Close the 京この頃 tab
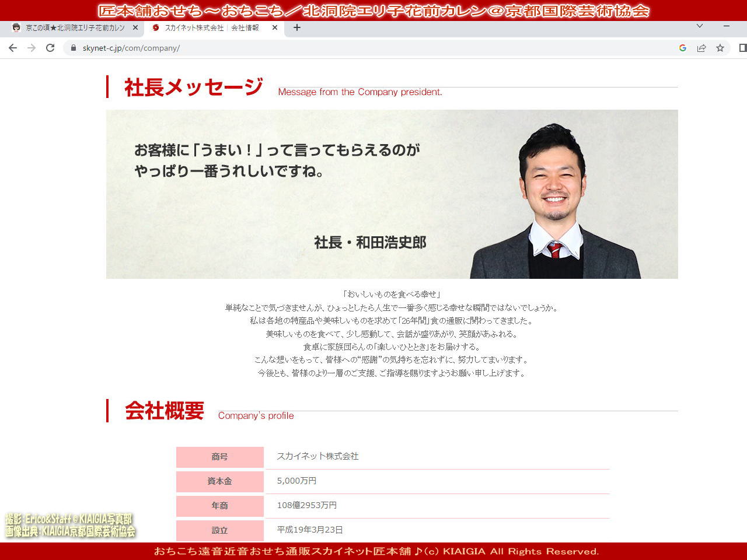 pos(135,27)
